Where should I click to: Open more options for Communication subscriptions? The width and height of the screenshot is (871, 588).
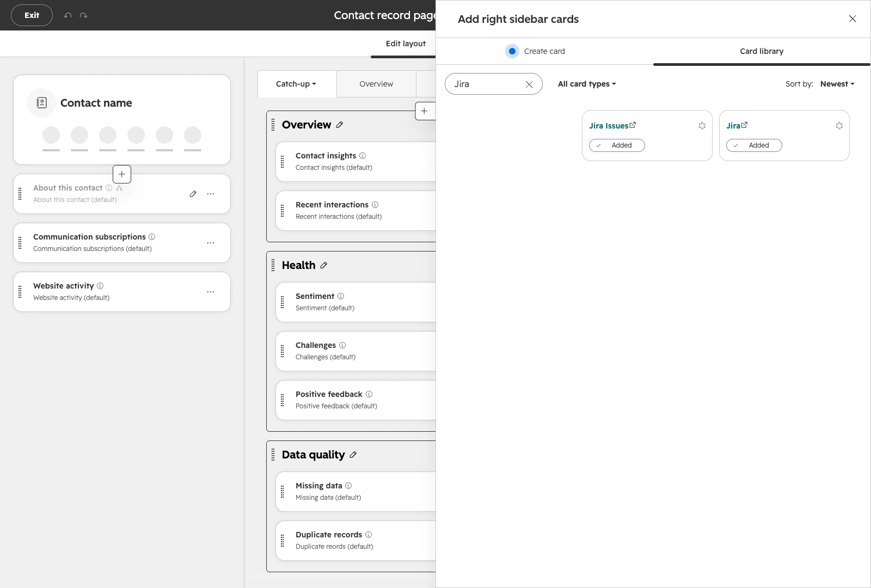211,243
